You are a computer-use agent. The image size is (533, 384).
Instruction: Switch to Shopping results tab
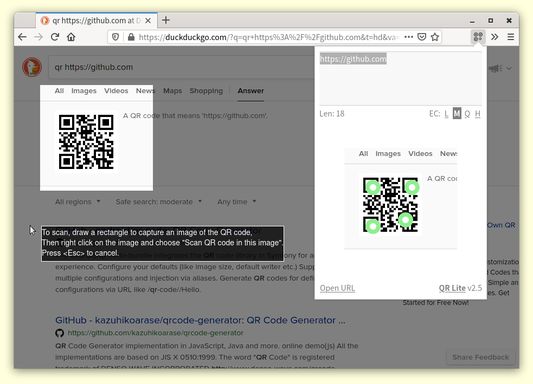[206, 91]
